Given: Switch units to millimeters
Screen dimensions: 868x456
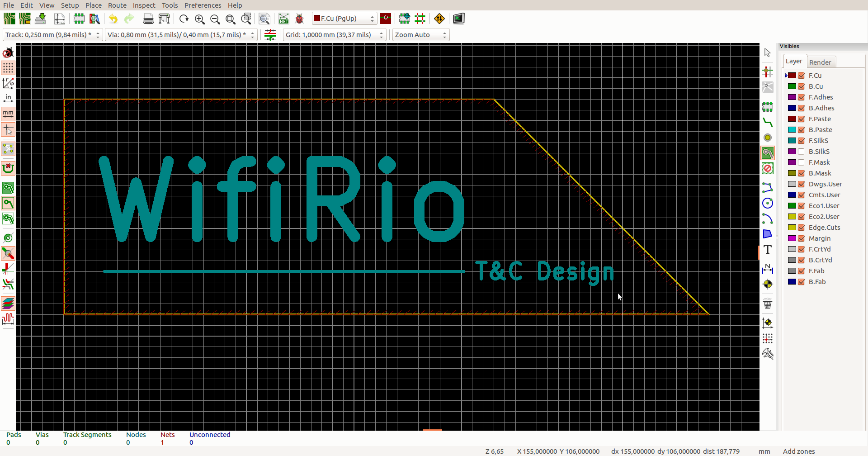Looking at the screenshot, I should (x=8, y=114).
